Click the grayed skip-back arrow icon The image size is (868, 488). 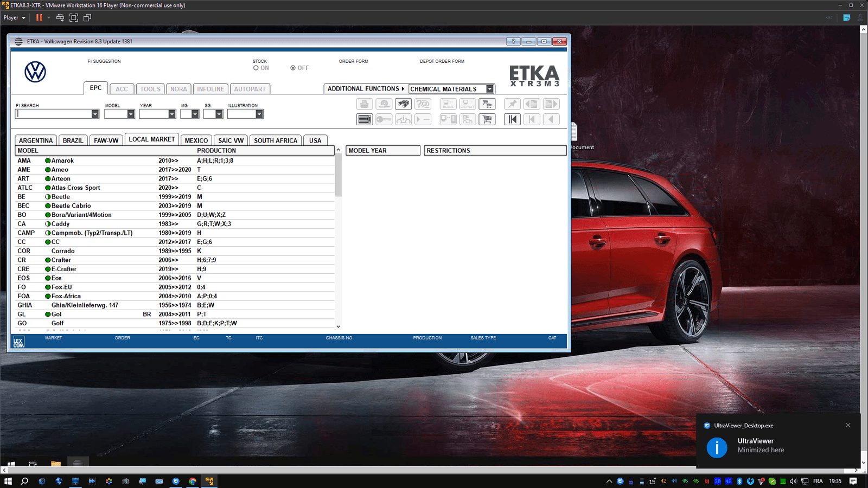pos(532,119)
